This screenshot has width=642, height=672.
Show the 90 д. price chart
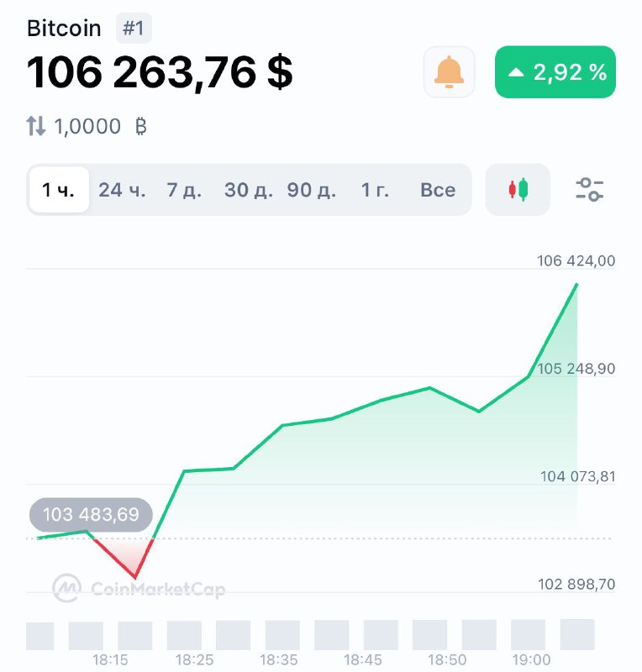(x=311, y=190)
